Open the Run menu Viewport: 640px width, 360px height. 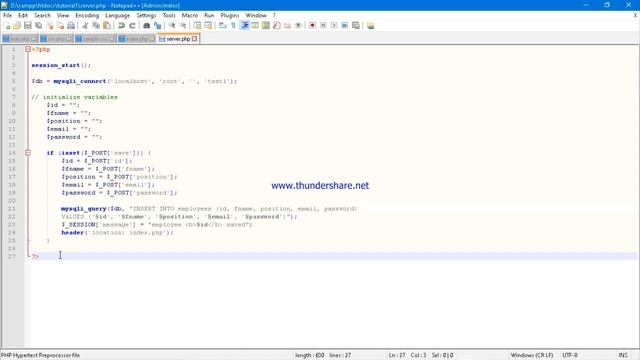(209, 15)
